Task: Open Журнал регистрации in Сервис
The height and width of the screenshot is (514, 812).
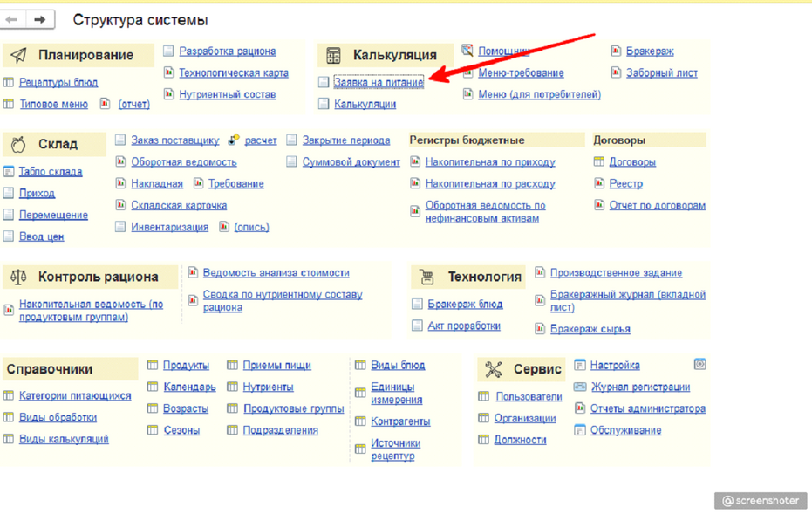Action: point(640,387)
